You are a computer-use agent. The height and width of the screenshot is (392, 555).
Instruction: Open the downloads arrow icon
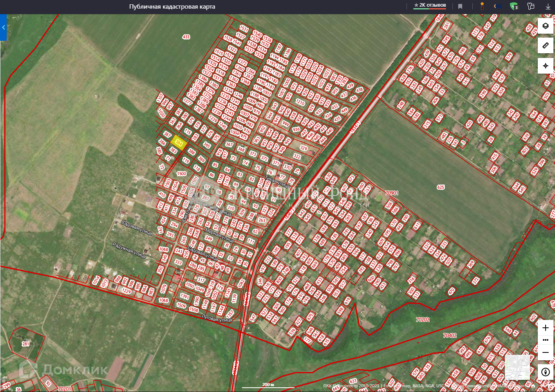pos(548,7)
